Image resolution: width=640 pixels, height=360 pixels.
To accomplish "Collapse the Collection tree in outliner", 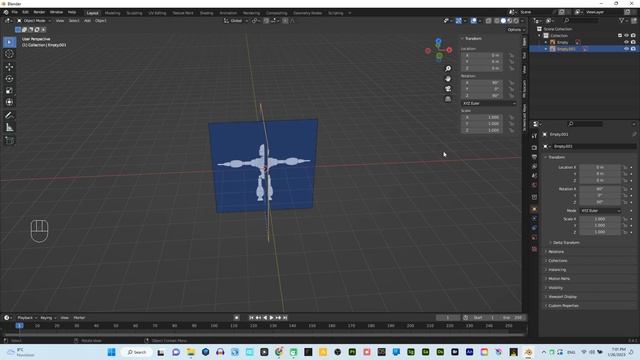I will 539,36.
